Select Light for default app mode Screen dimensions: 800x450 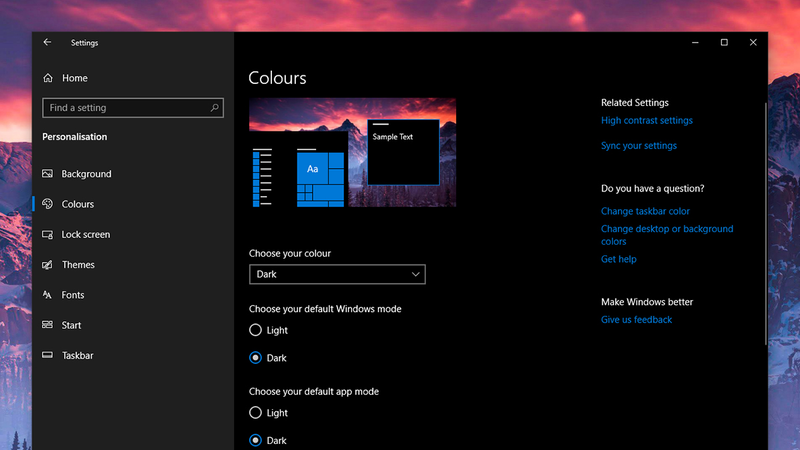pos(255,413)
